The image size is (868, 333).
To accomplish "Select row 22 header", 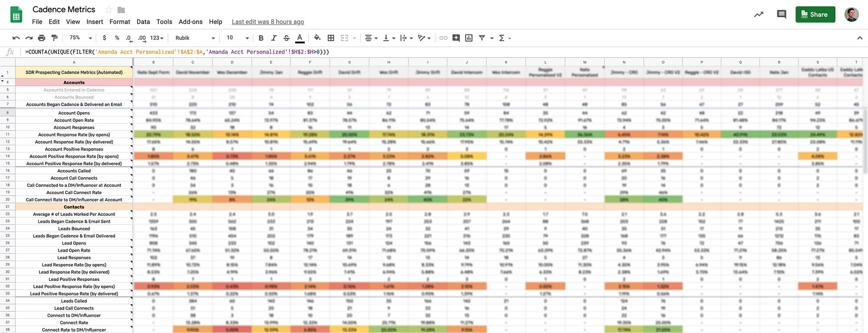I will (x=7, y=214).
